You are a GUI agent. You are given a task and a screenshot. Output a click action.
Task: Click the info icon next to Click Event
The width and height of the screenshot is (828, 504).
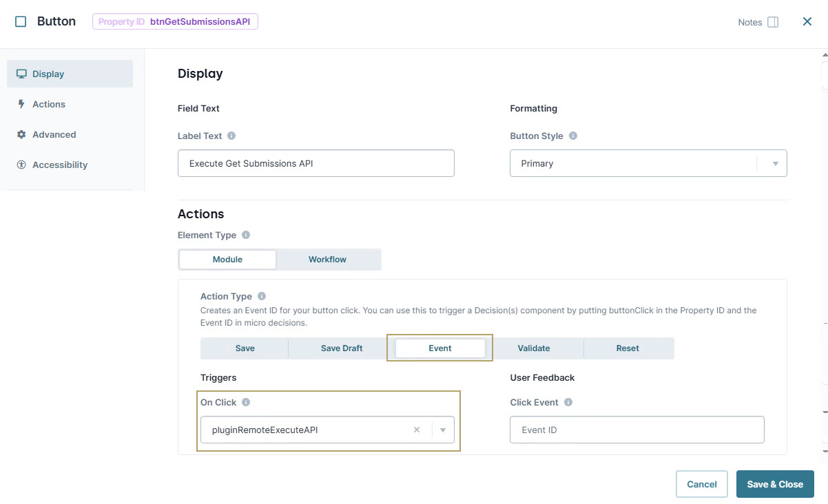(569, 402)
